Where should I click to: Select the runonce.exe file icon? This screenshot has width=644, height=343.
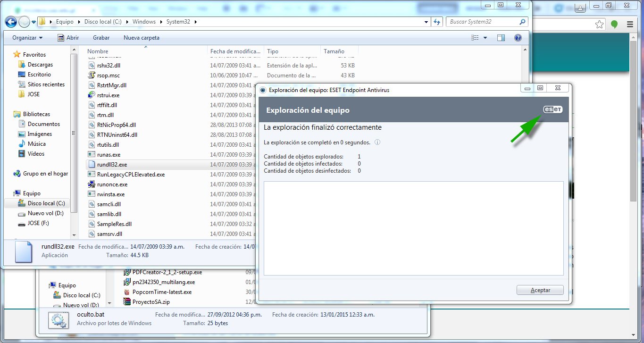(92, 184)
